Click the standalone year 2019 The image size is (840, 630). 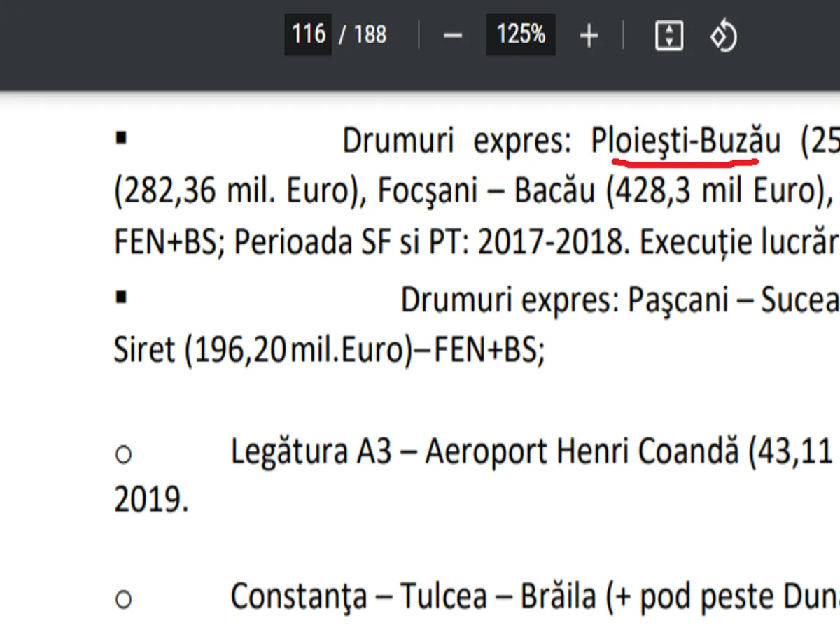pos(150,502)
